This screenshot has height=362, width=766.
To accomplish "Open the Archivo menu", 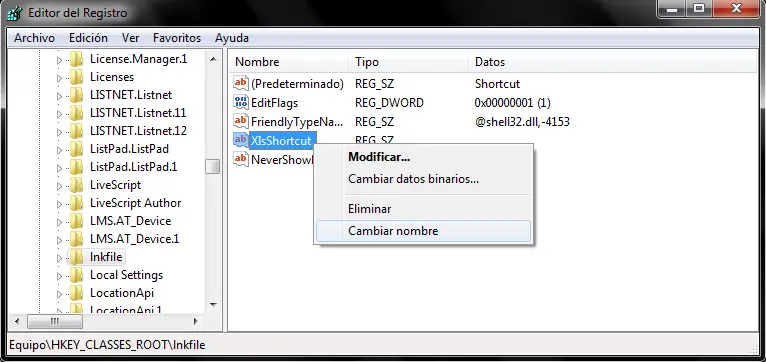I will [34, 38].
